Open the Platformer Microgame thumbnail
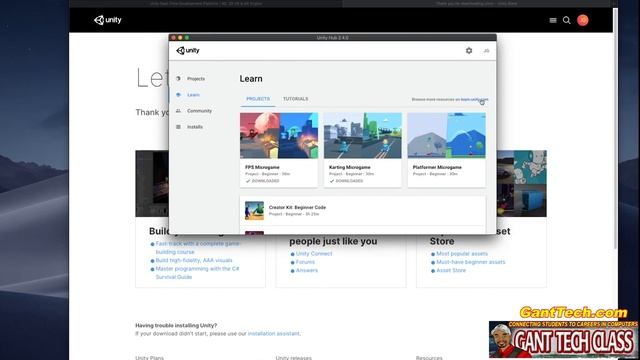This screenshot has width=640, height=360. (x=447, y=136)
